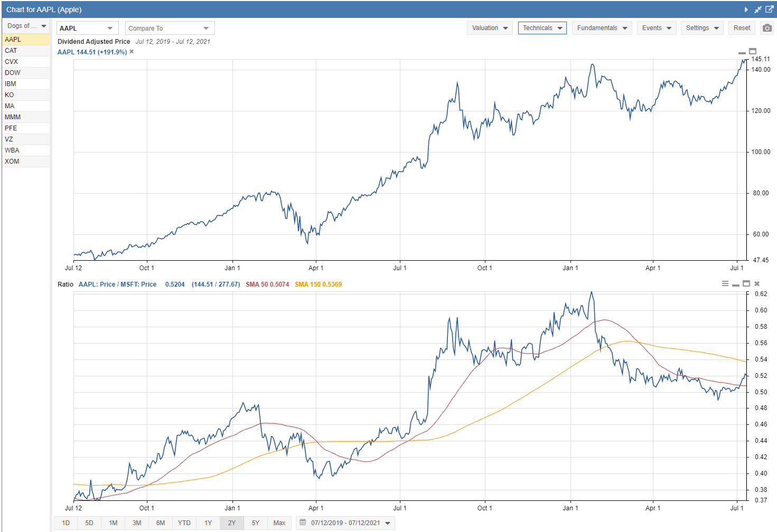Click the play triangle icon in header
The height and width of the screenshot is (532, 777).
[x=746, y=9]
